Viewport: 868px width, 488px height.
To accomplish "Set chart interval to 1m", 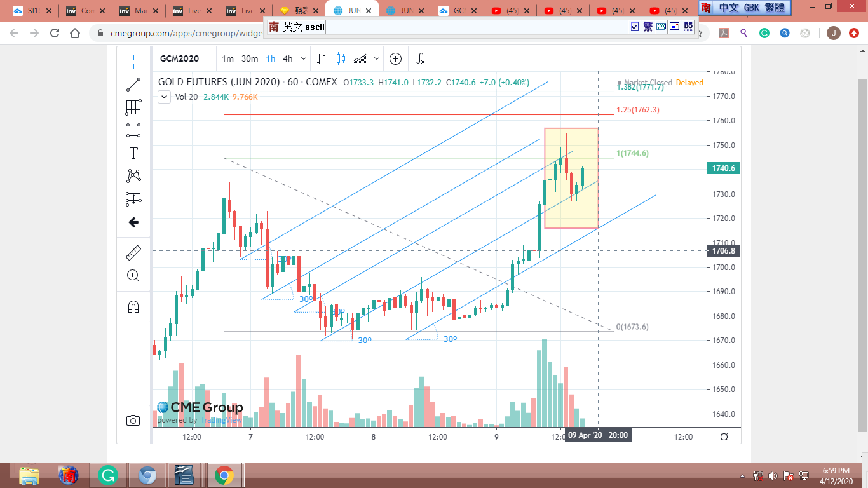I will coord(227,59).
